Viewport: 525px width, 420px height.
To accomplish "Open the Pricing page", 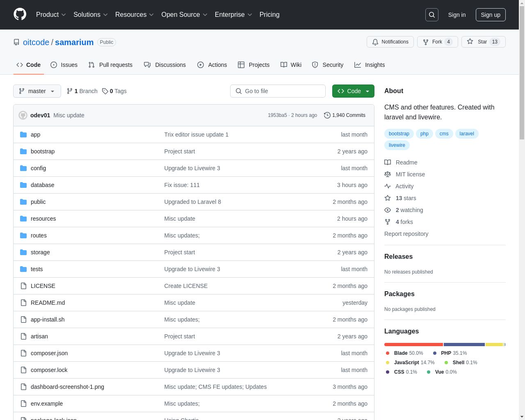I will [x=269, y=15].
